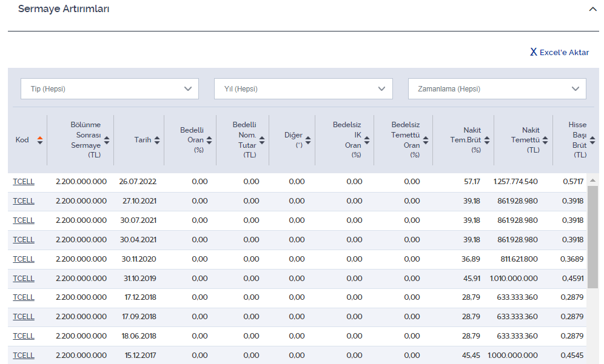Sort by Nakit Tem.Brüt (%) arrows
This screenshot has height=364, width=604.
point(487,140)
